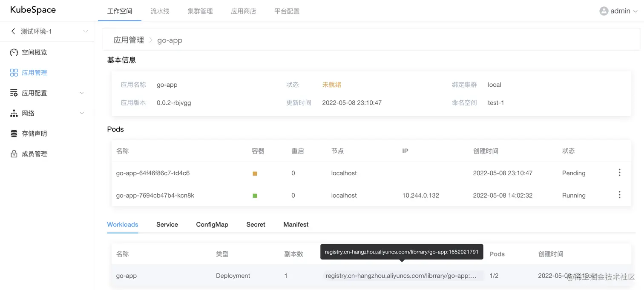This screenshot has width=644, height=290.
Task: Select the Workloads tab
Action: pyautogui.click(x=123, y=225)
